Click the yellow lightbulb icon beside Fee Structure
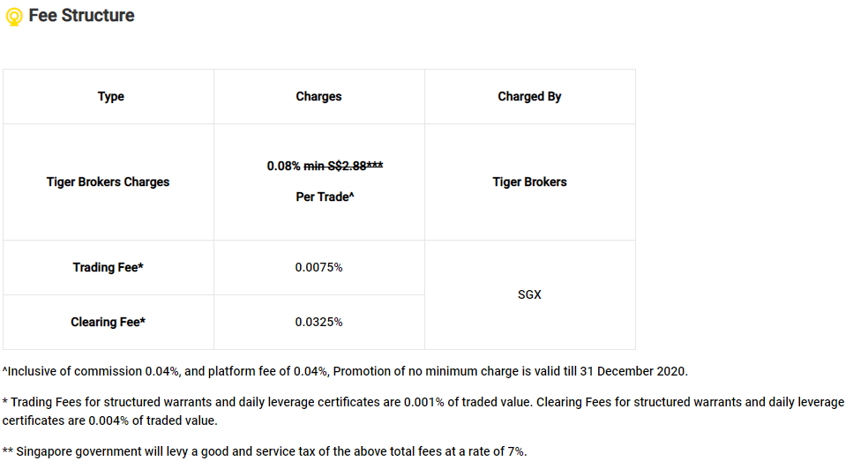The image size is (868, 476). point(14,17)
